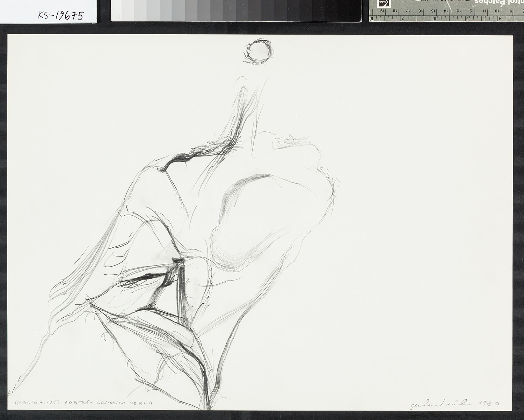Click the sketched circle at the top of the drawing
This screenshot has height=420, width=524.
tap(259, 52)
